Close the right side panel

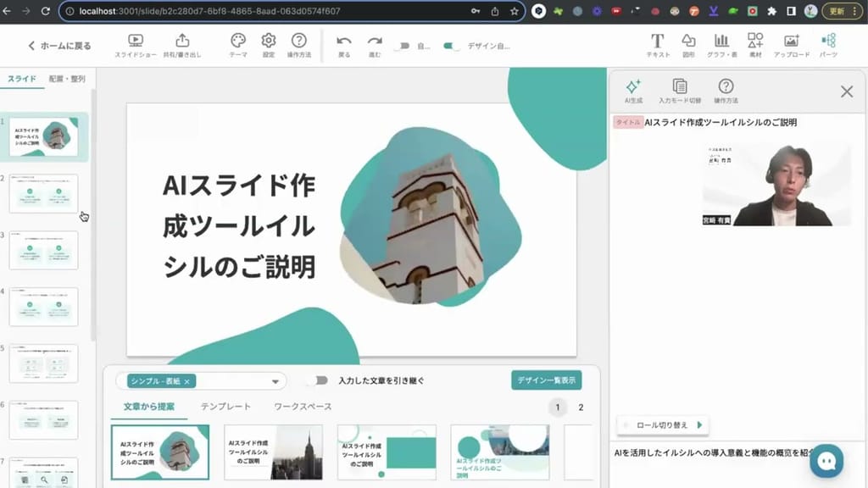[x=847, y=91]
